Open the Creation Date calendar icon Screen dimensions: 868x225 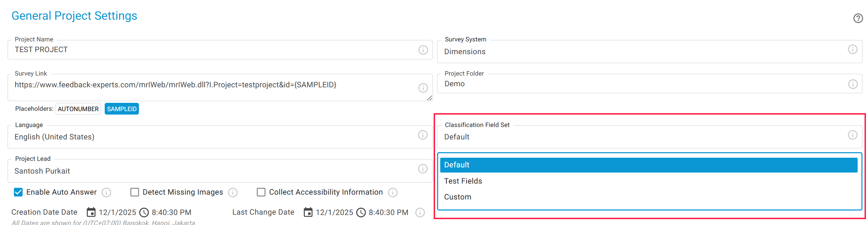coord(91,212)
